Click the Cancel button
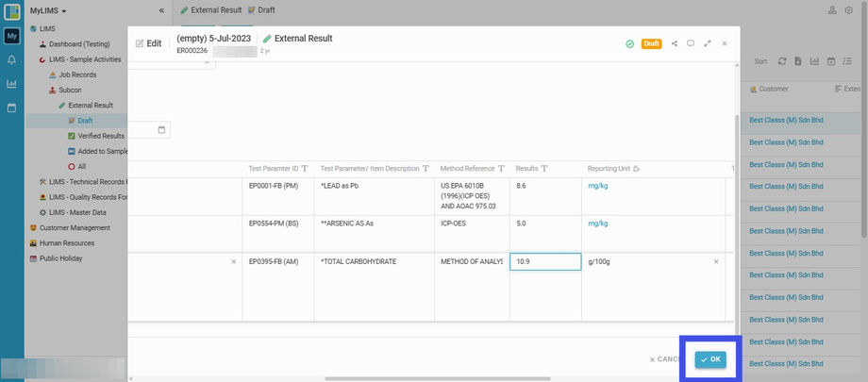Screen dimensions: 868x382 click(665, 359)
